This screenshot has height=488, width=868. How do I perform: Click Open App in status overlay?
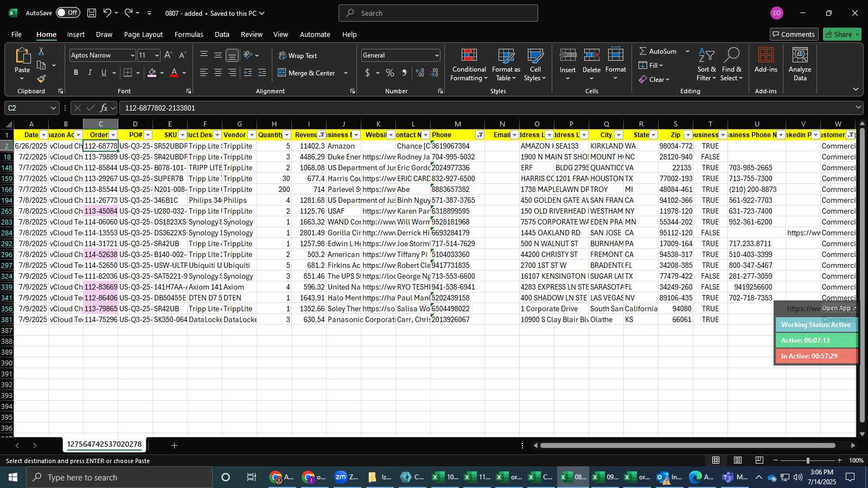(839, 308)
